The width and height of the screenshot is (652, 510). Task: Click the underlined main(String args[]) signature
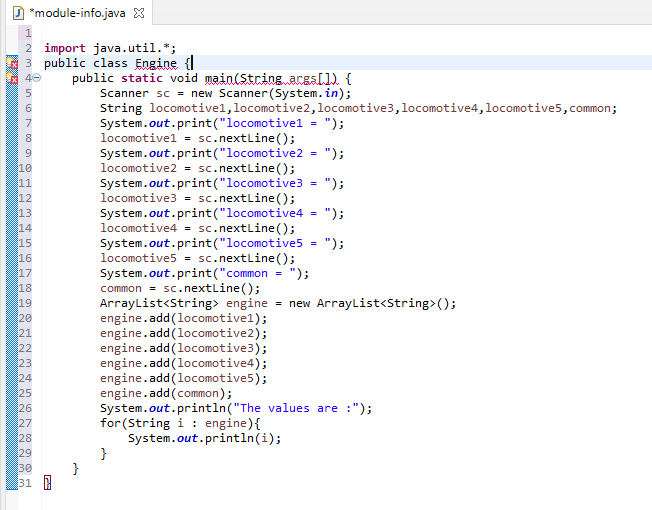[271, 78]
